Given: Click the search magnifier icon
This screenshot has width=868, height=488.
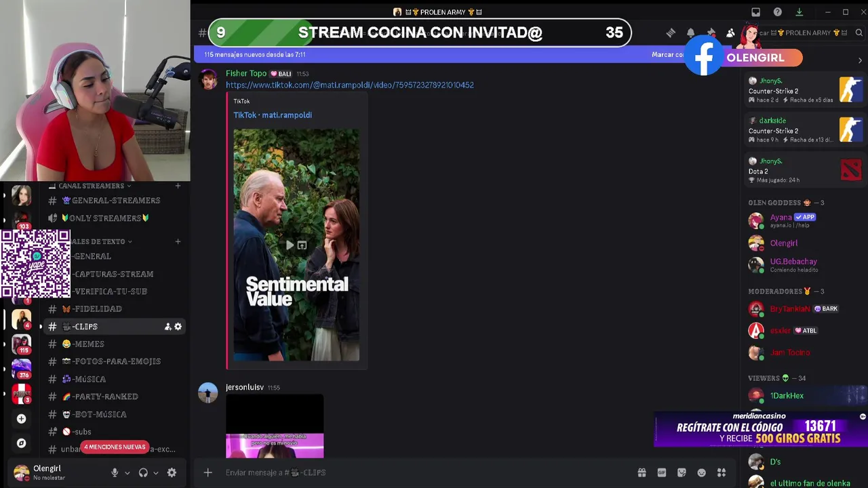Looking at the screenshot, I should pyautogui.click(x=859, y=33).
